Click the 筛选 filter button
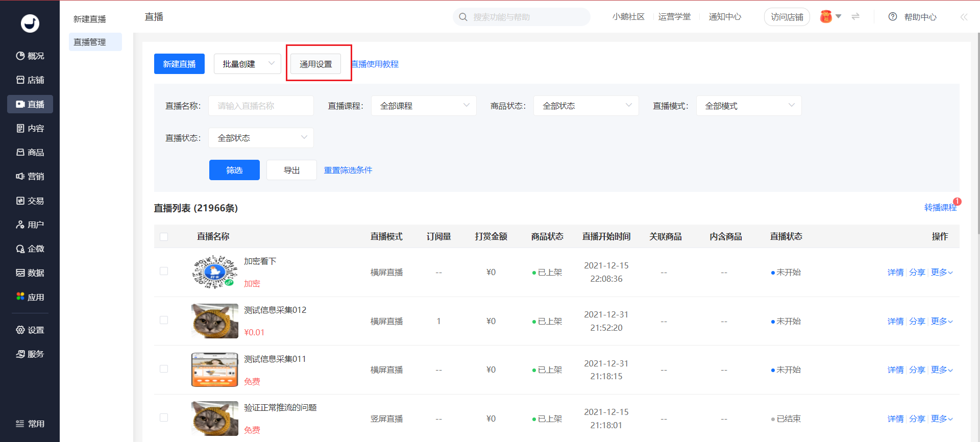Screen dimensions: 980x442 (234, 170)
